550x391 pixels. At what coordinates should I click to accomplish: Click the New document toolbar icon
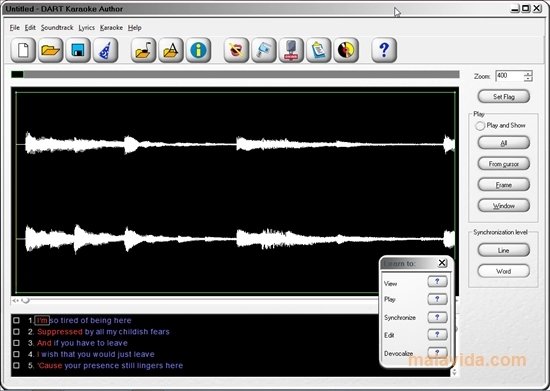click(23, 50)
